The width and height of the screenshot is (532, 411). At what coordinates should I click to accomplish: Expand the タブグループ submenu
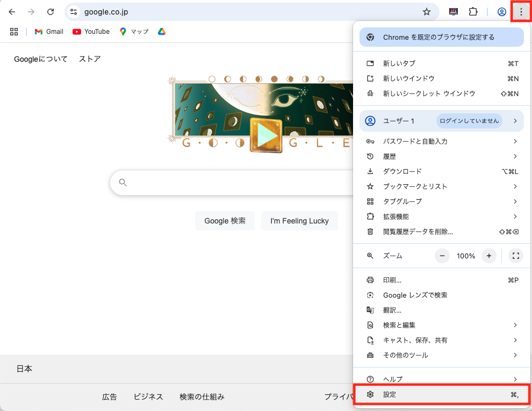441,201
